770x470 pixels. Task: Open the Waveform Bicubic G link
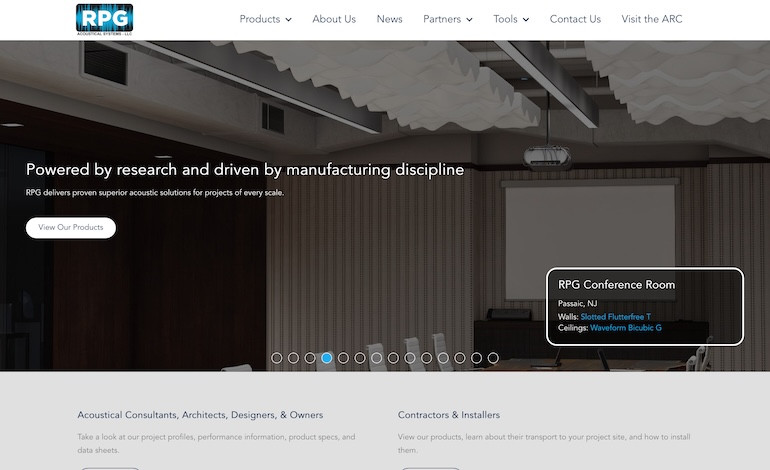[x=626, y=328]
